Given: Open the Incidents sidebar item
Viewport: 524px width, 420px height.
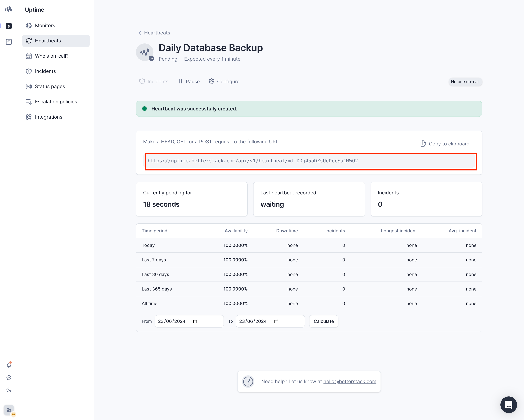Looking at the screenshot, I should 56,71.
